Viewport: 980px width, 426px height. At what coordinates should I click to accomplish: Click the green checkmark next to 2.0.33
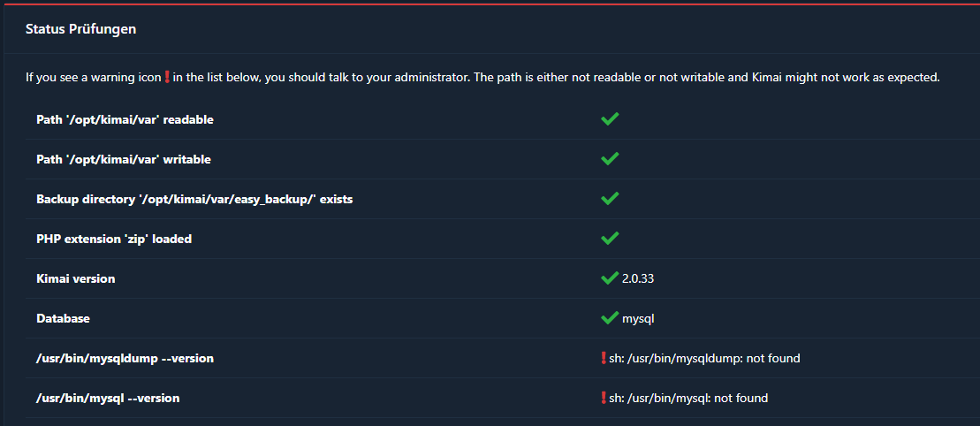tap(610, 278)
